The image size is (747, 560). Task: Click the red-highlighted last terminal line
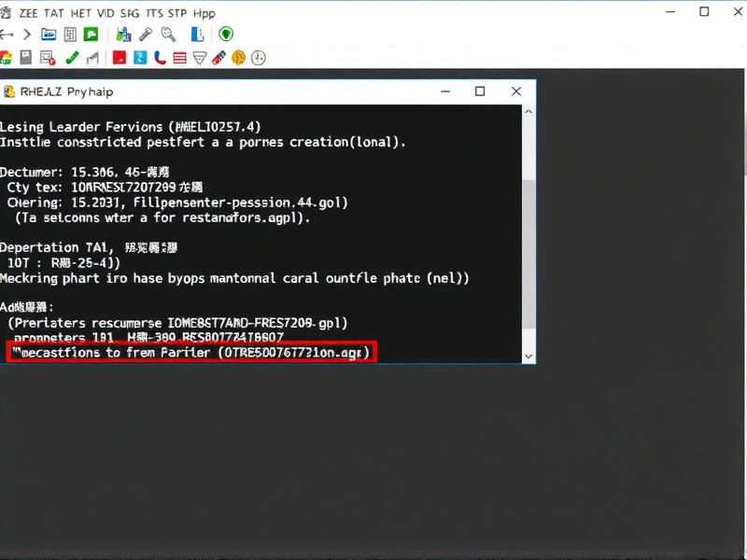click(190, 352)
